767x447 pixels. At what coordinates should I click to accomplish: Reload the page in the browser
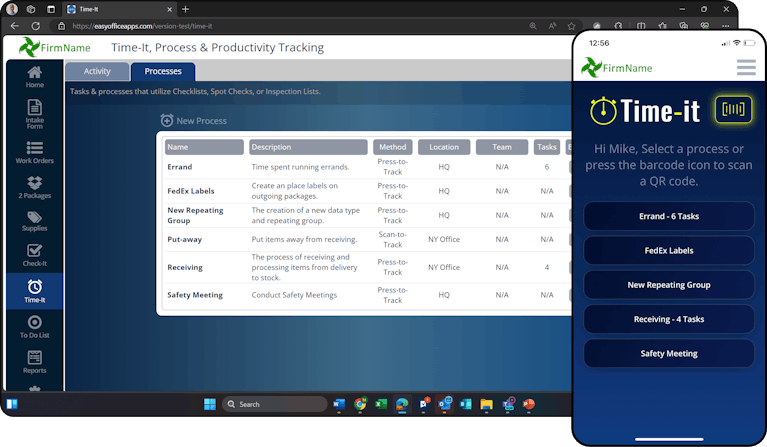tap(36, 26)
